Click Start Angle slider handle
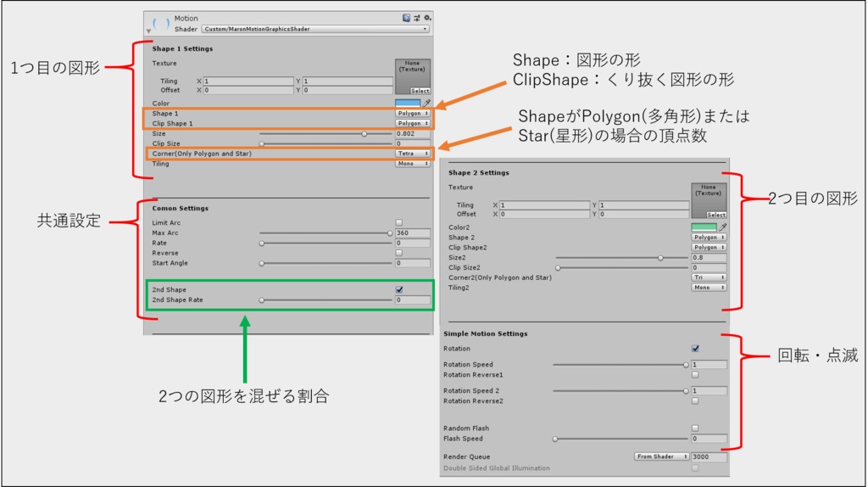The height and width of the screenshot is (487, 868). [262, 263]
